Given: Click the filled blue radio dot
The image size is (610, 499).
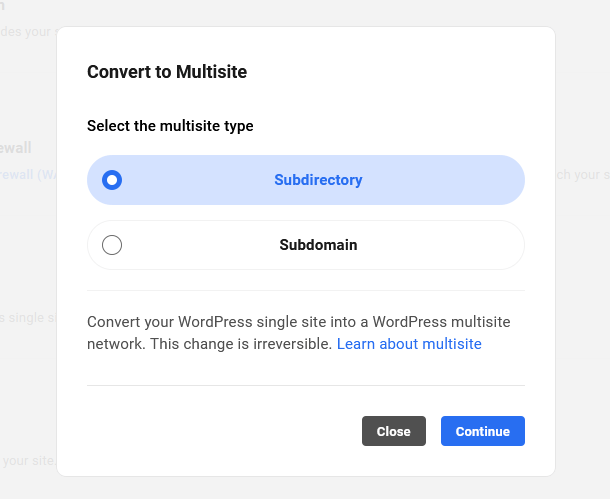Looking at the screenshot, I should [112, 180].
